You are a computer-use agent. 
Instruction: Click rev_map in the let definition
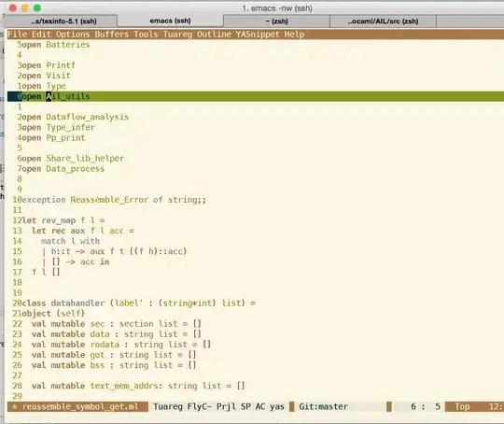click(59, 220)
